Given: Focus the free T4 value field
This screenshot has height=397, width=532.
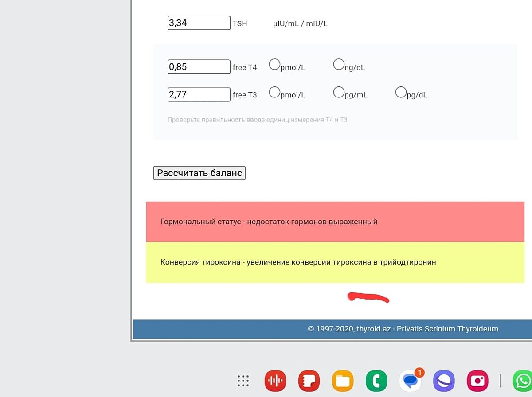Looking at the screenshot, I should 199,67.
